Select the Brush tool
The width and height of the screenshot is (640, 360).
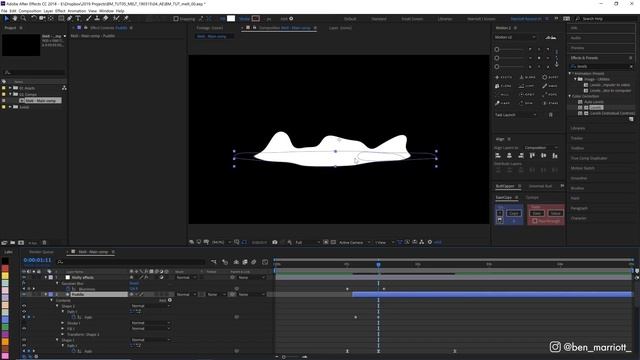(x=89, y=18)
